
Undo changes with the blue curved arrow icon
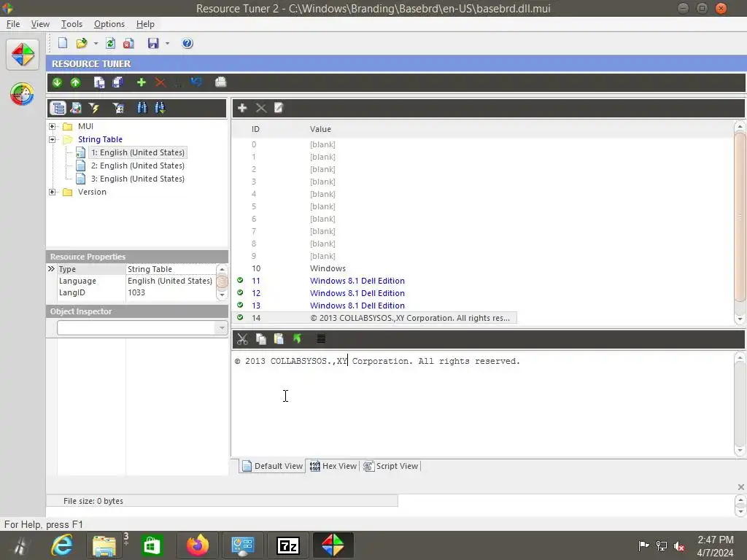[x=196, y=82]
